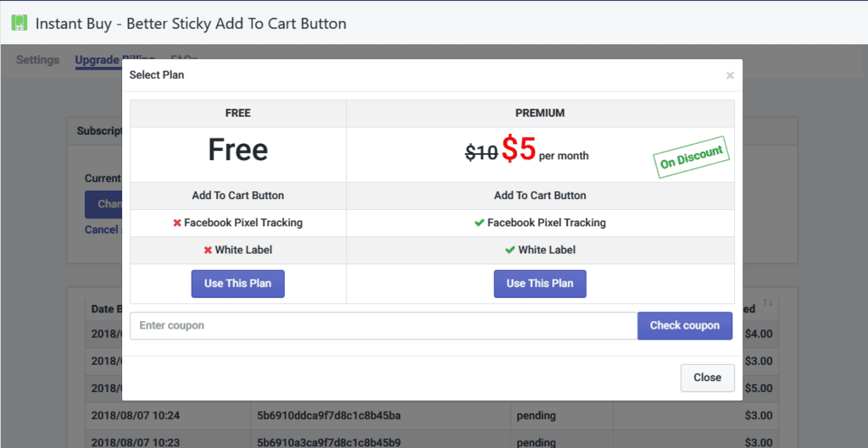Focus the Enter coupon text field
The width and height of the screenshot is (868, 448).
pyautogui.click(x=384, y=326)
